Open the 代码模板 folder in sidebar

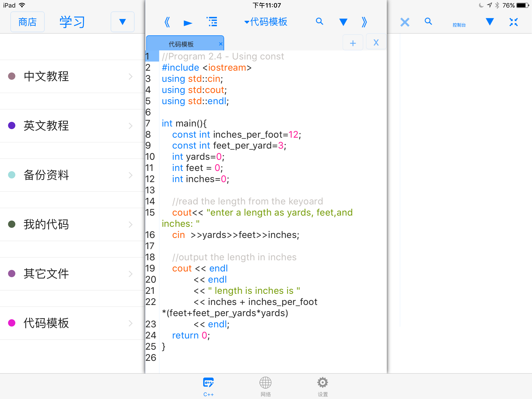tap(72, 323)
